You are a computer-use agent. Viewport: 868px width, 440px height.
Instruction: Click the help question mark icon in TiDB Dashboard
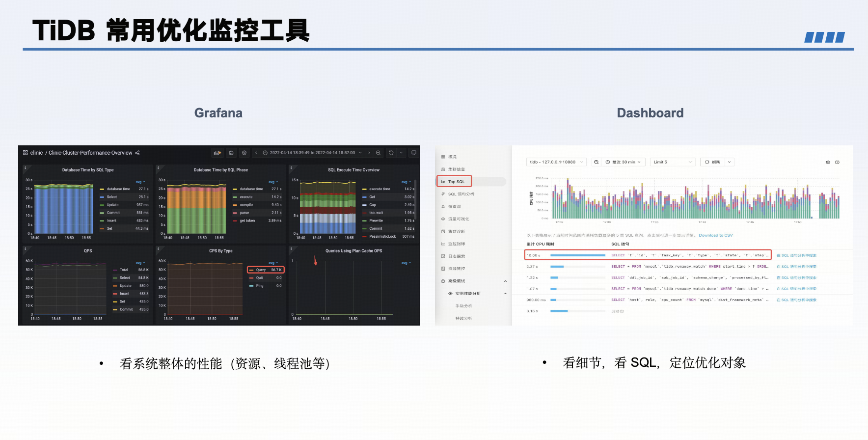pos(837,162)
